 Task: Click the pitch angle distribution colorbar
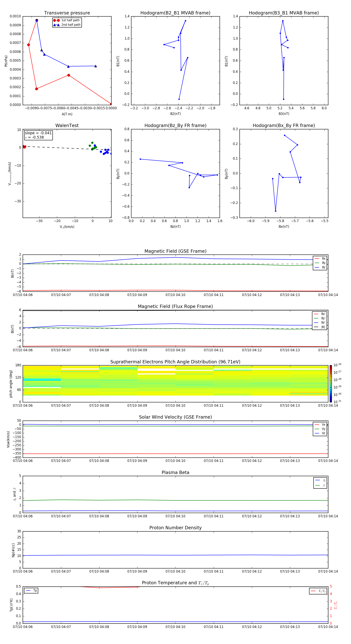click(x=331, y=383)
